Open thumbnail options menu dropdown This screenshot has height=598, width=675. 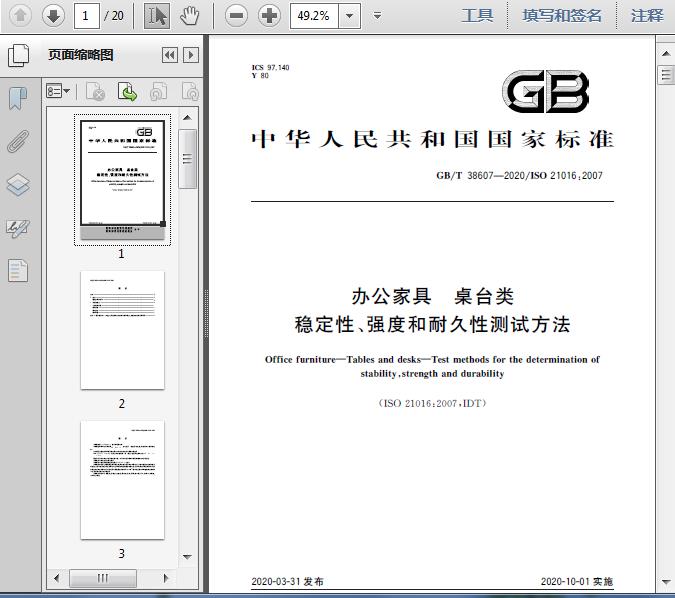pyautogui.click(x=58, y=91)
